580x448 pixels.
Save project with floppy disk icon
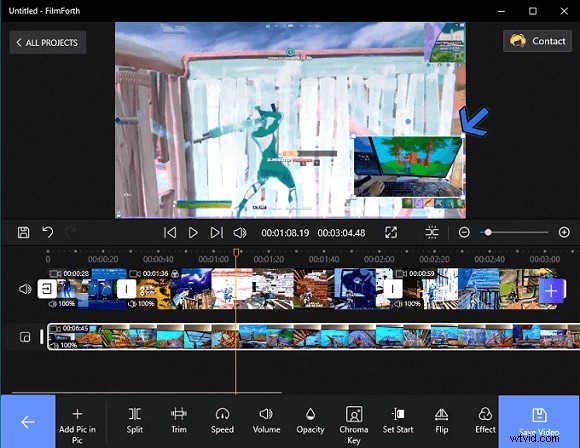click(23, 233)
